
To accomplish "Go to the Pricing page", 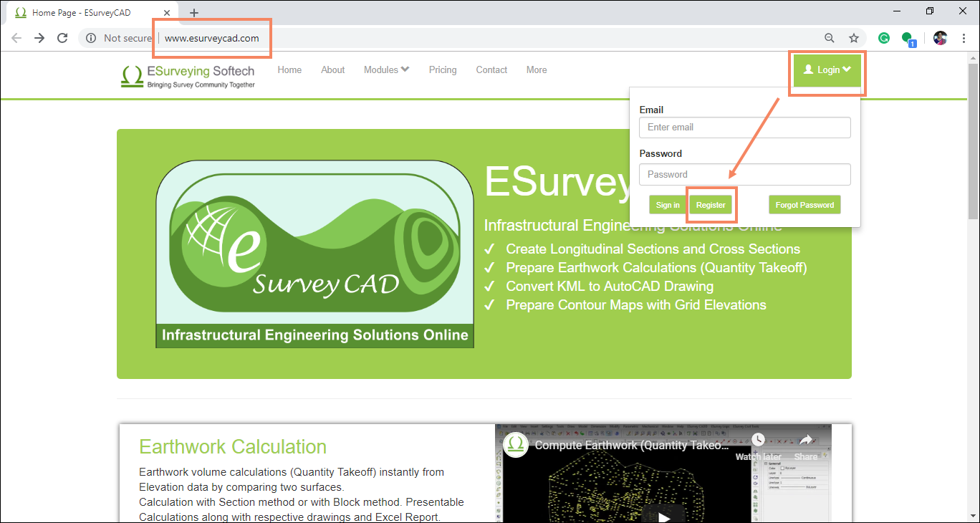I will (443, 69).
